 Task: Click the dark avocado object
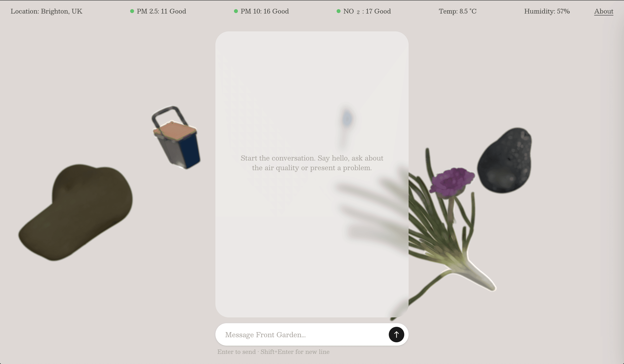(x=505, y=160)
